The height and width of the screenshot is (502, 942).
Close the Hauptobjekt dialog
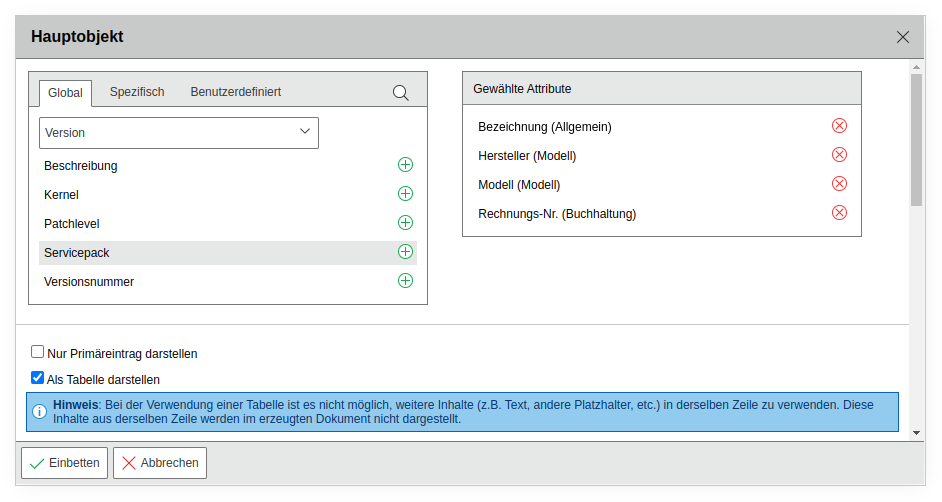coord(903,37)
